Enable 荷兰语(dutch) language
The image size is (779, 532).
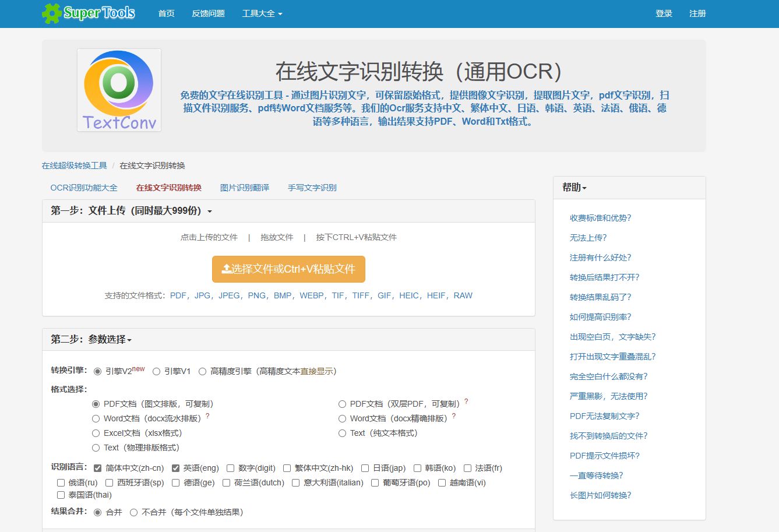click(x=226, y=482)
